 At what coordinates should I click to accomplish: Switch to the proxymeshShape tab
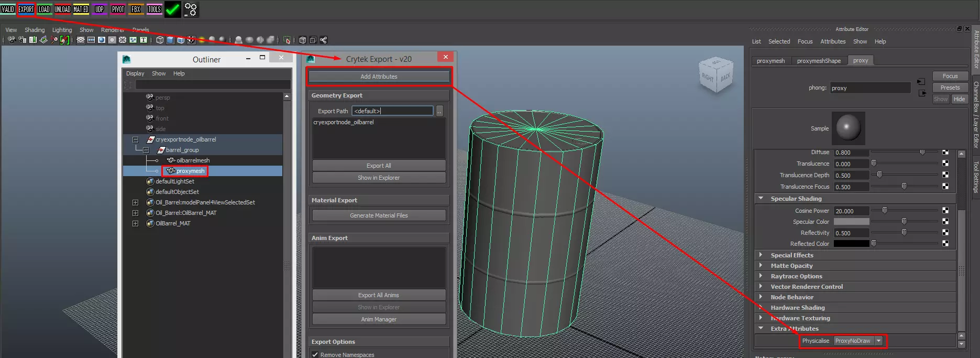(x=818, y=61)
